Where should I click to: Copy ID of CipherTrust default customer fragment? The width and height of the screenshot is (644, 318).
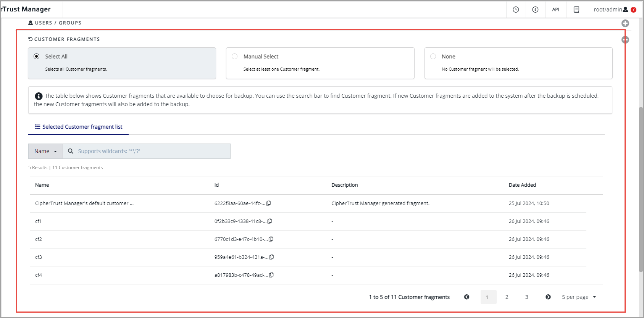(269, 203)
